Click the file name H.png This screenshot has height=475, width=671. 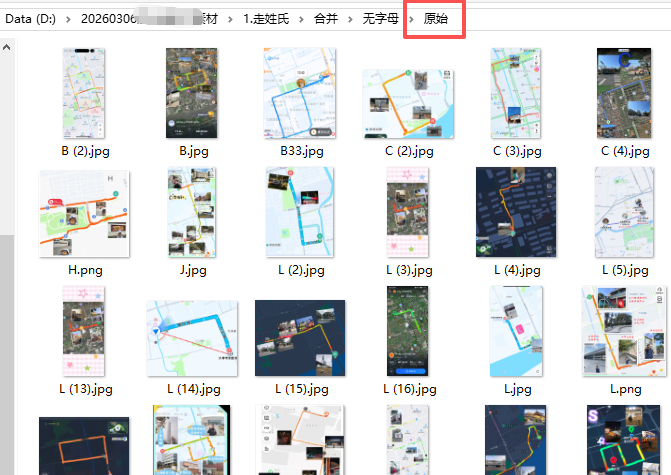[85, 270]
